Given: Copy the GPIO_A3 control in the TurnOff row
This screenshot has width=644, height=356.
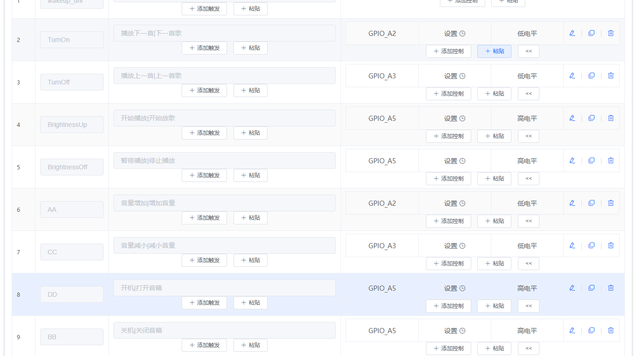Looking at the screenshot, I should (591, 75).
